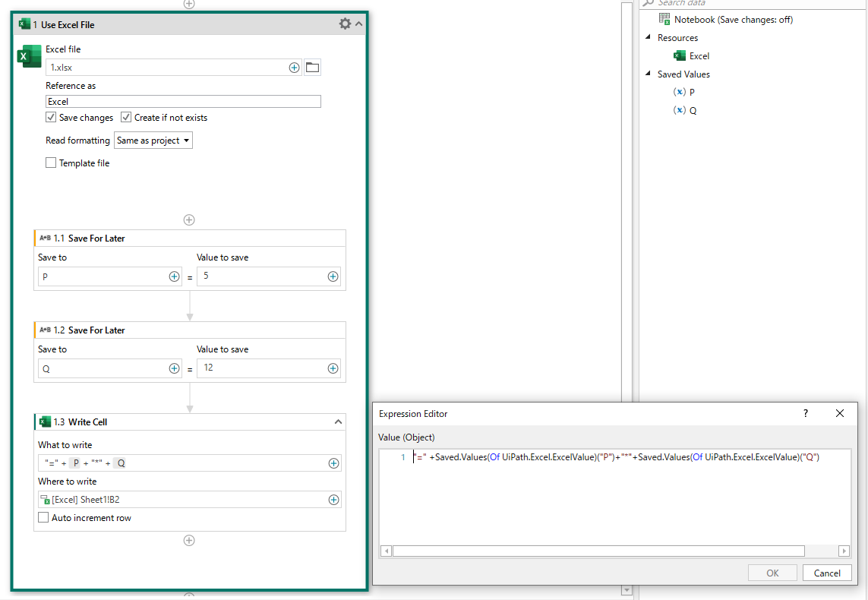Click Cancel in Expression Editor
The image size is (868, 600).
tap(827, 573)
